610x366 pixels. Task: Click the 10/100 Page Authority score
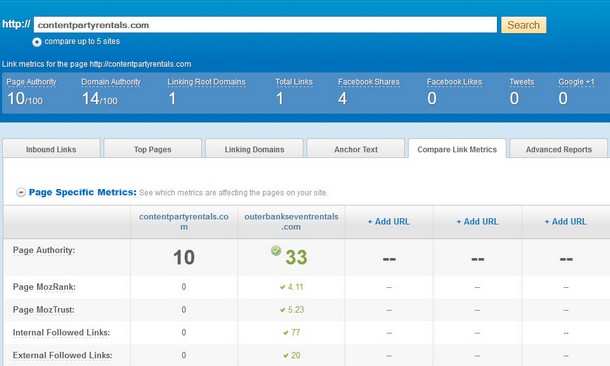coord(25,99)
